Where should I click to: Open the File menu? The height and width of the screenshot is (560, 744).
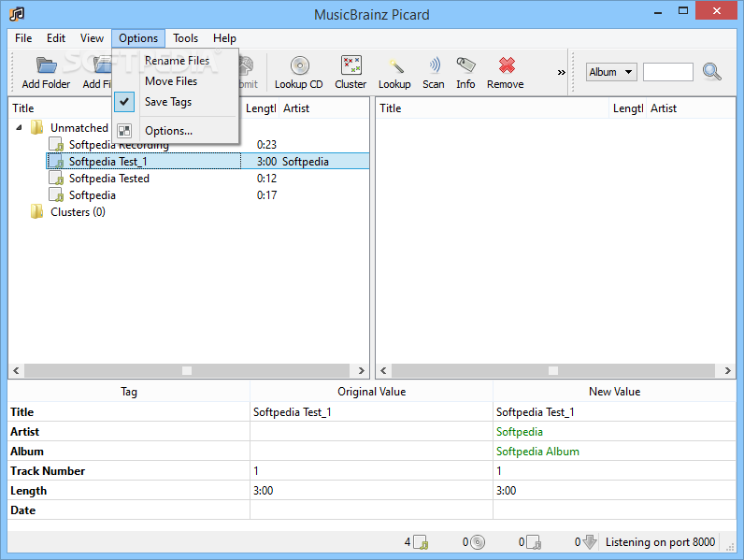pyautogui.click(x=23, y=38)
